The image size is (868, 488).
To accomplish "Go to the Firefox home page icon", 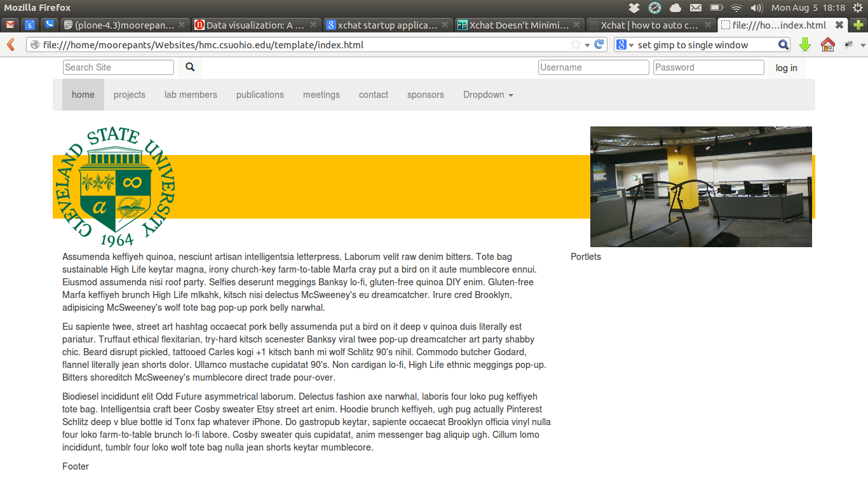I will pos(827,44).
